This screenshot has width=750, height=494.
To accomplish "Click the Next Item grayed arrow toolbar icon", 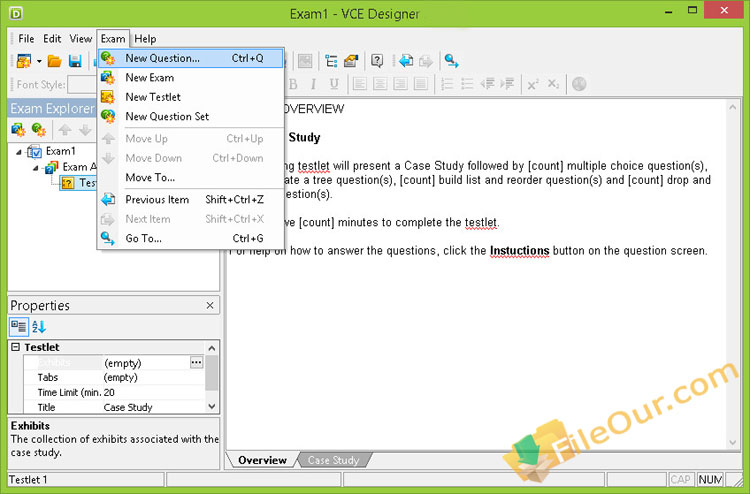I will (426, 61).
